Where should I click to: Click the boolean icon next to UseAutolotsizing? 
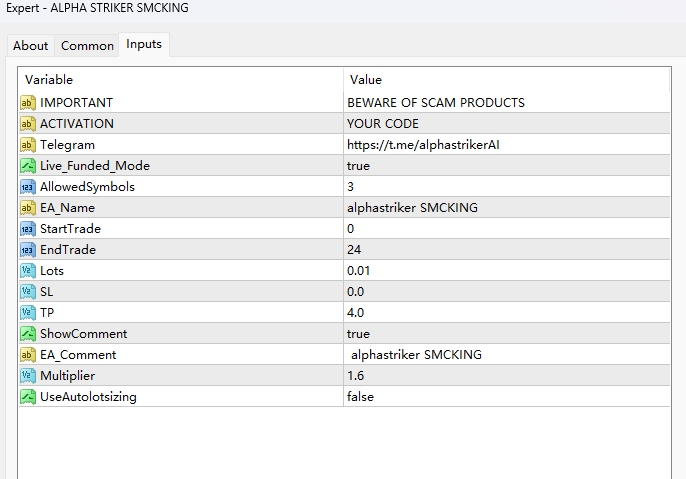[28, 396]
